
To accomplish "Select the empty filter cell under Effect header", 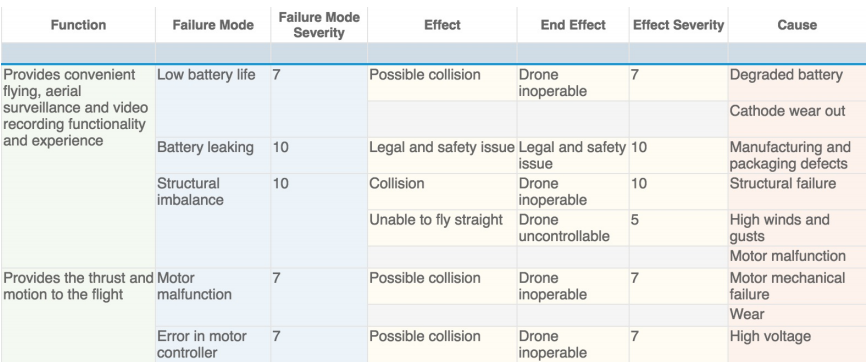I will click(442, 54).
